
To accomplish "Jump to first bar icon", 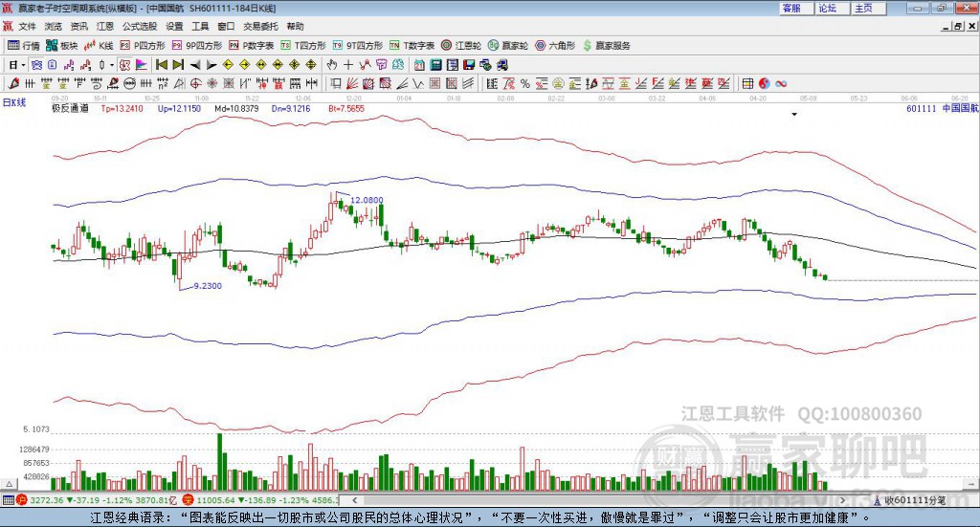I will (x=161, y=65).
